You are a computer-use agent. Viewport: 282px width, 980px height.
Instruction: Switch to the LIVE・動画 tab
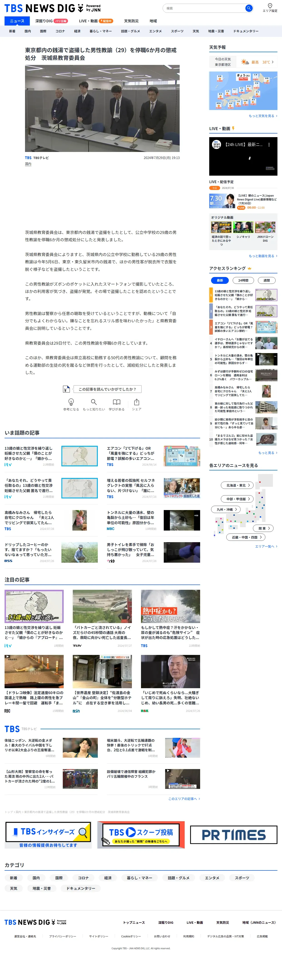click(96, 21)
